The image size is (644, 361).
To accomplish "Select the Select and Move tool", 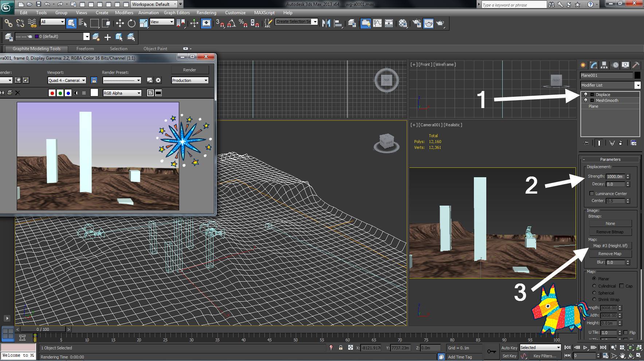I will 120,24.
